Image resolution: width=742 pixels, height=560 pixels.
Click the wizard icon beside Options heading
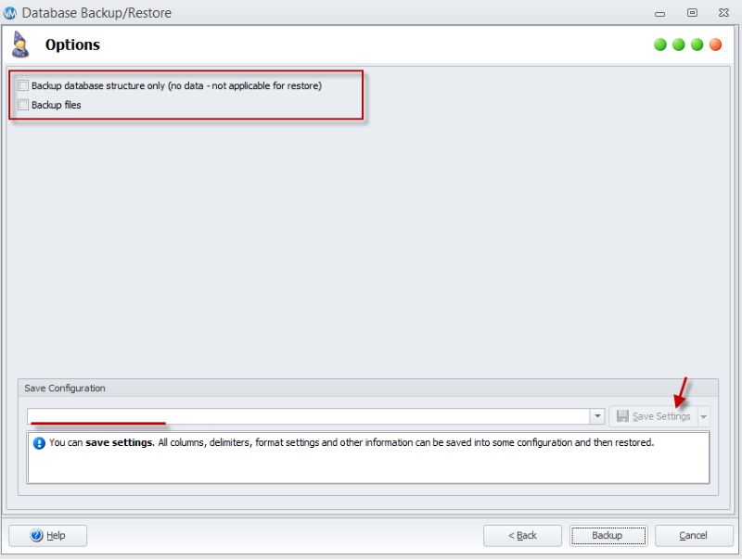coord(20,45)
